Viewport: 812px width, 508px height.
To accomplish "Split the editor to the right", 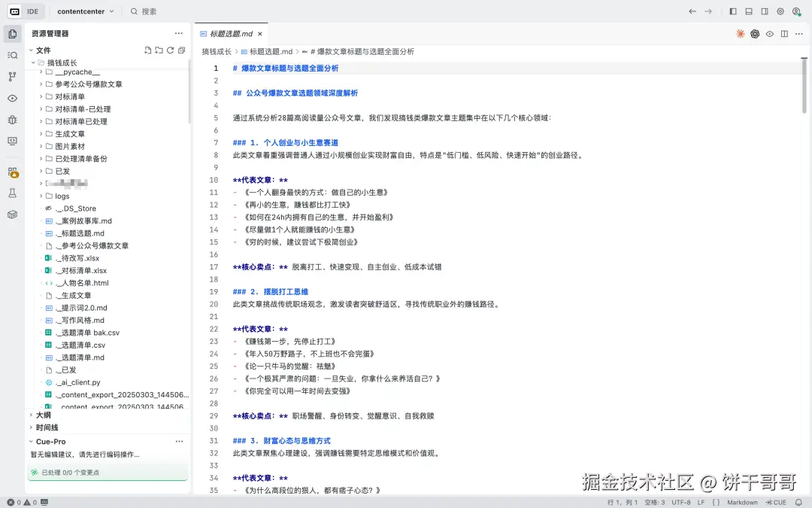I will point(784,34).
